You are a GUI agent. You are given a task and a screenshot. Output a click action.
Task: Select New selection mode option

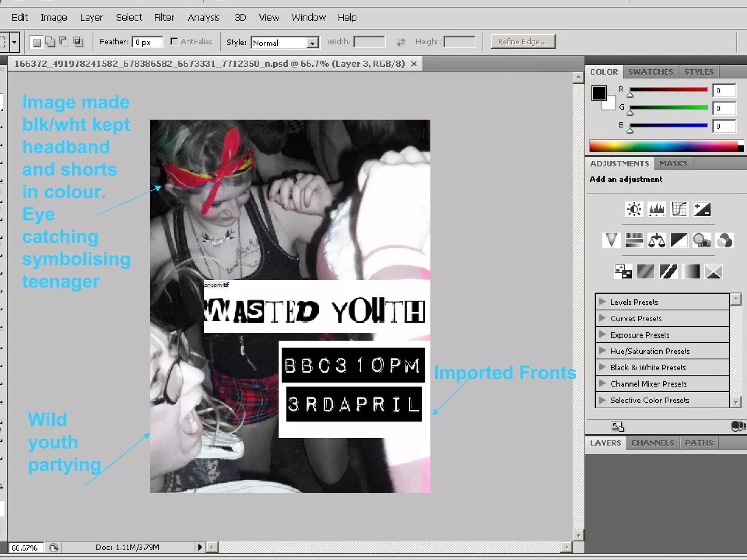37,42
